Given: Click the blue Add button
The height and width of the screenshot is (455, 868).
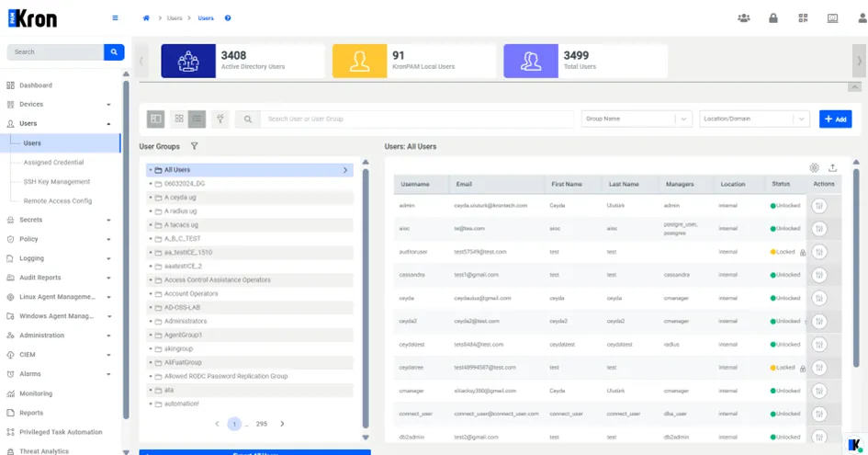Looking at the screenshot, I should (x=835, y=119).
